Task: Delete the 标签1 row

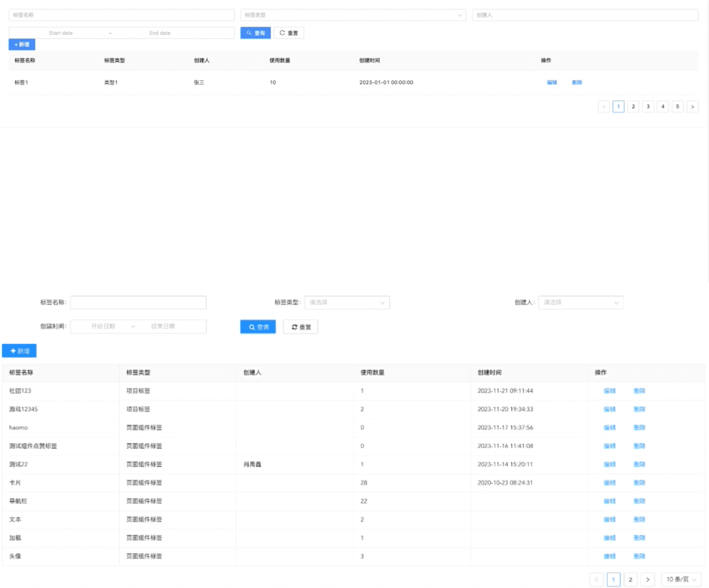Action: pyautogui.click(x=577, y=82)
